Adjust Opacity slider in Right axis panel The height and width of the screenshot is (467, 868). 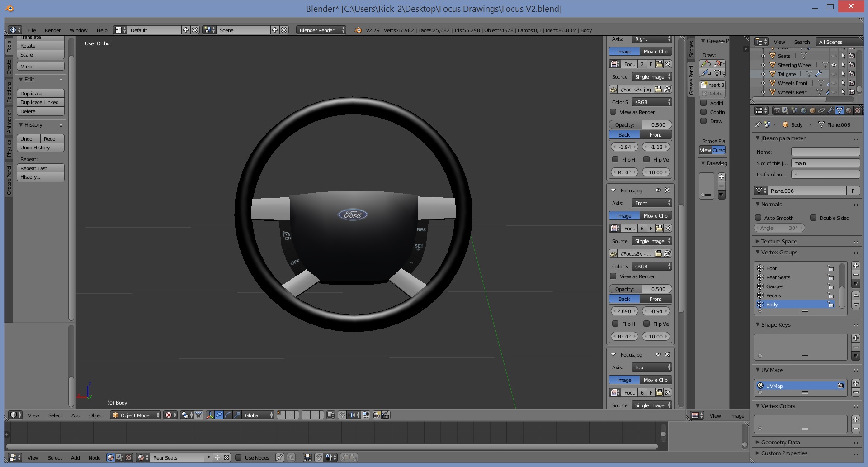(640, 124)
